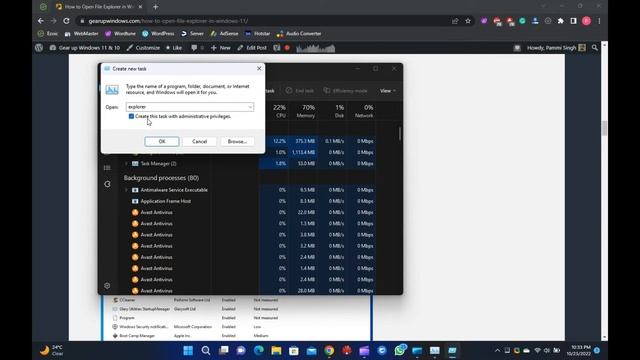Click the share page icon in address bar
Screen dimensions: 640x360
click(x=455, y=21)
